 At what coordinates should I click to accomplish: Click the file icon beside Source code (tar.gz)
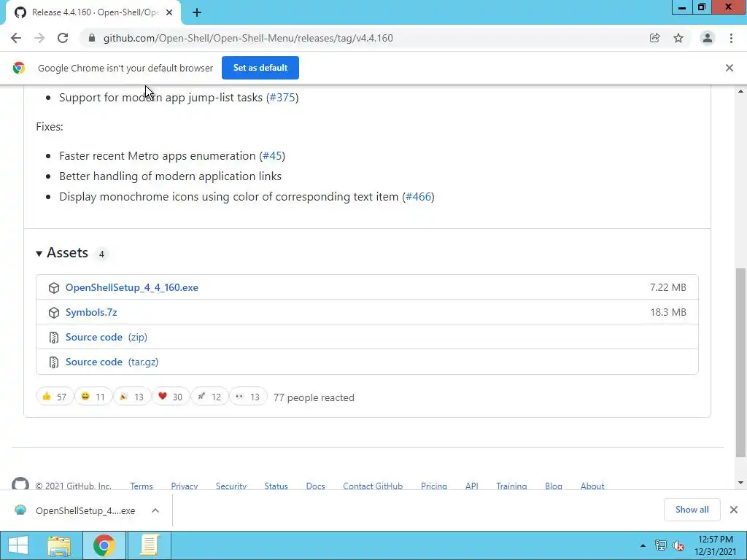[x=54, y=362]
